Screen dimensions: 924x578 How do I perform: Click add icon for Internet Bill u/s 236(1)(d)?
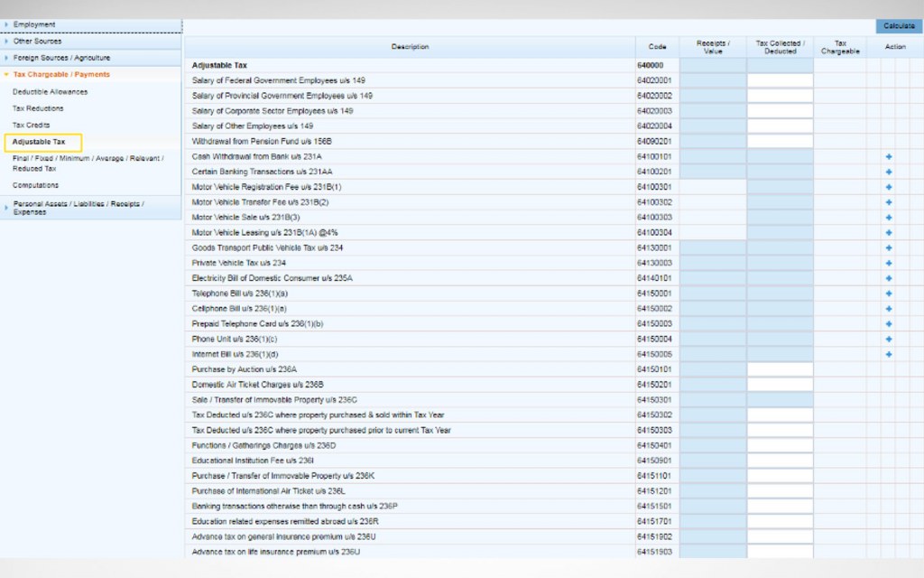[889, 354]
